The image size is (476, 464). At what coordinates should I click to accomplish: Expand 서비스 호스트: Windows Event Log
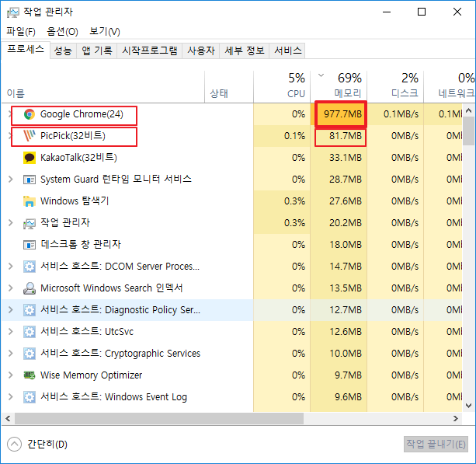pos(11,397)
